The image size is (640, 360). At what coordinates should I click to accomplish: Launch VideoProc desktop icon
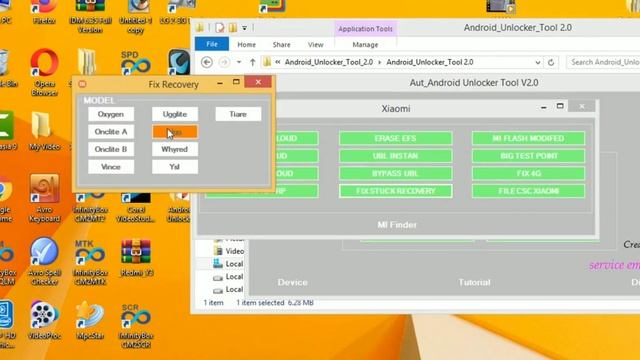[44, 320]
